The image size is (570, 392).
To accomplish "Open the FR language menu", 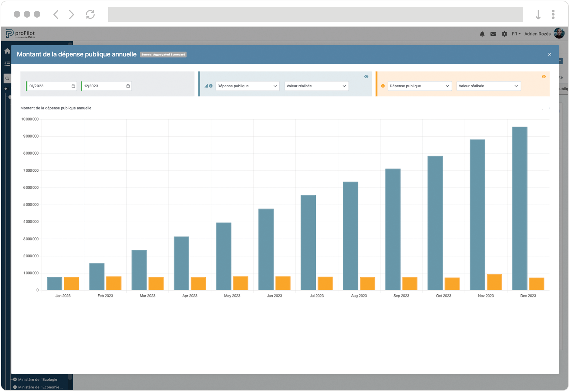I will pos(516,34).
